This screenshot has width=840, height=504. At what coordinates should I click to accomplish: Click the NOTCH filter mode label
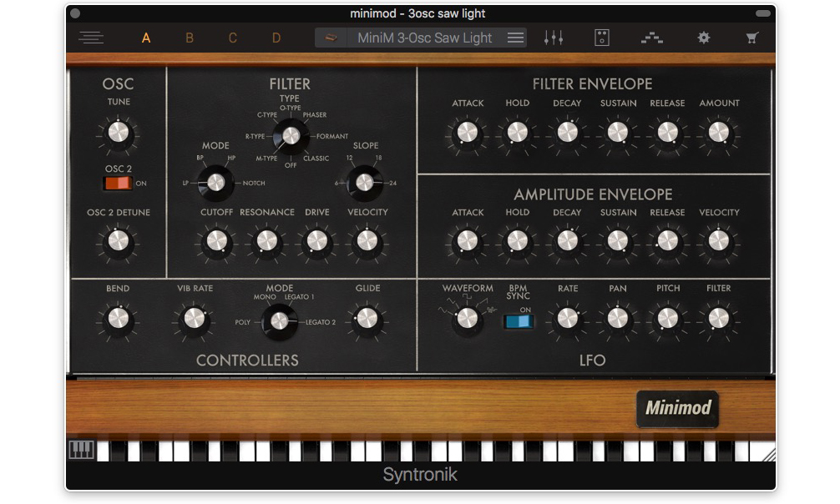coord(254,184)
